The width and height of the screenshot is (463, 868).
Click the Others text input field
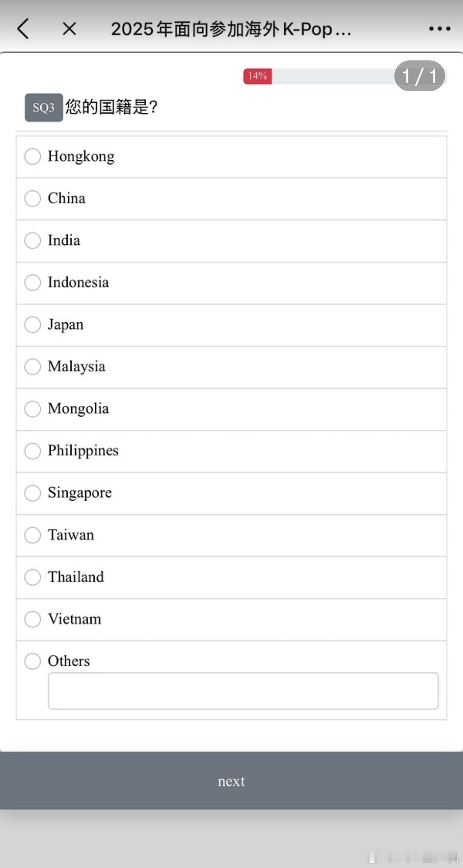point(243,691)
